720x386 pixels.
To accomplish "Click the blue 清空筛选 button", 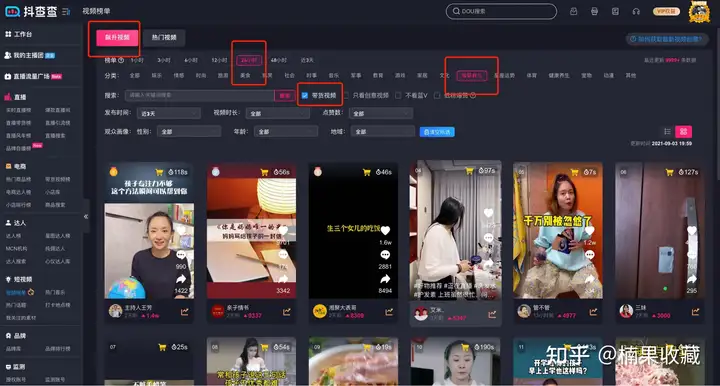I will pyautogui.click(x=437, y=132).
